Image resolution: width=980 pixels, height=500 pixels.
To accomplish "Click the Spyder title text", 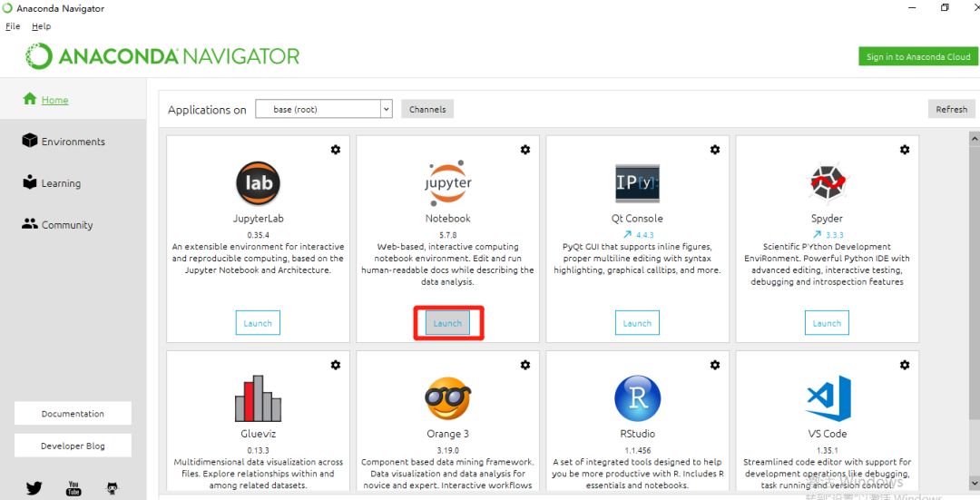I will coord(827,218).
